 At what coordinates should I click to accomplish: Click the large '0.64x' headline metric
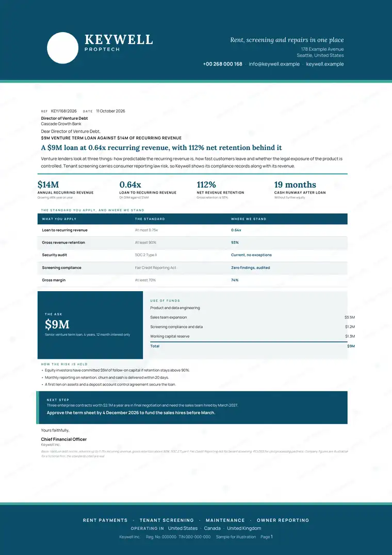130,185
